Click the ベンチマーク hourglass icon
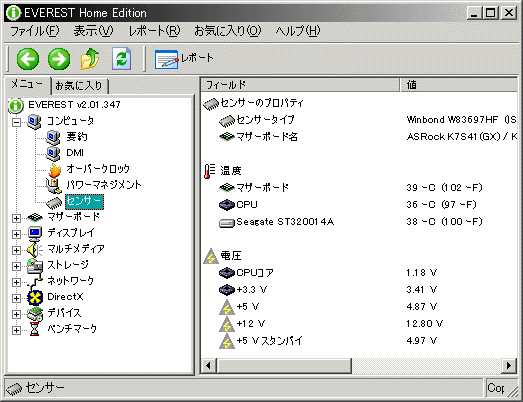The height and width of the screenshot is (402, 523). coord(34,330)
